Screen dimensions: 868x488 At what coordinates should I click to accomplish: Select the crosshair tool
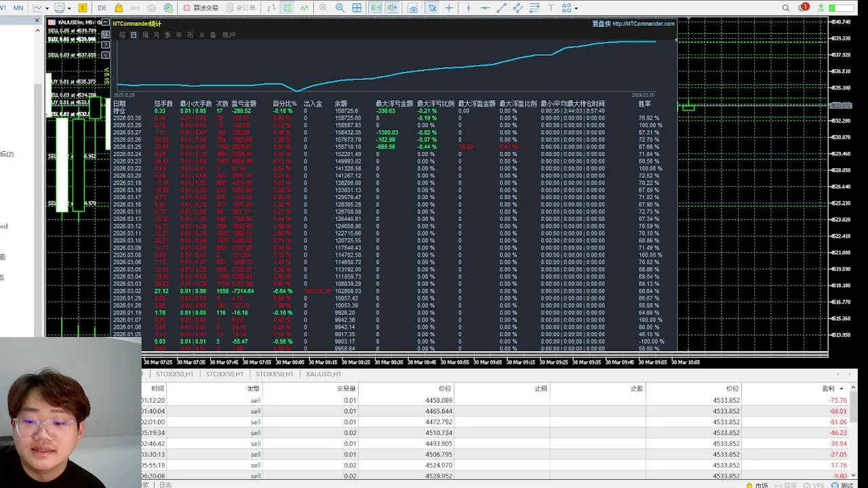pyautogui.click(x=449, y=8)
